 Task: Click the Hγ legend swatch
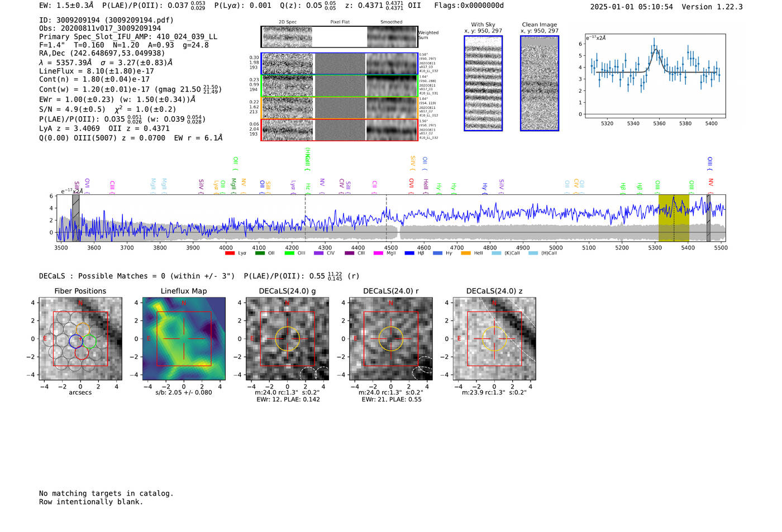tap(437, 253)
